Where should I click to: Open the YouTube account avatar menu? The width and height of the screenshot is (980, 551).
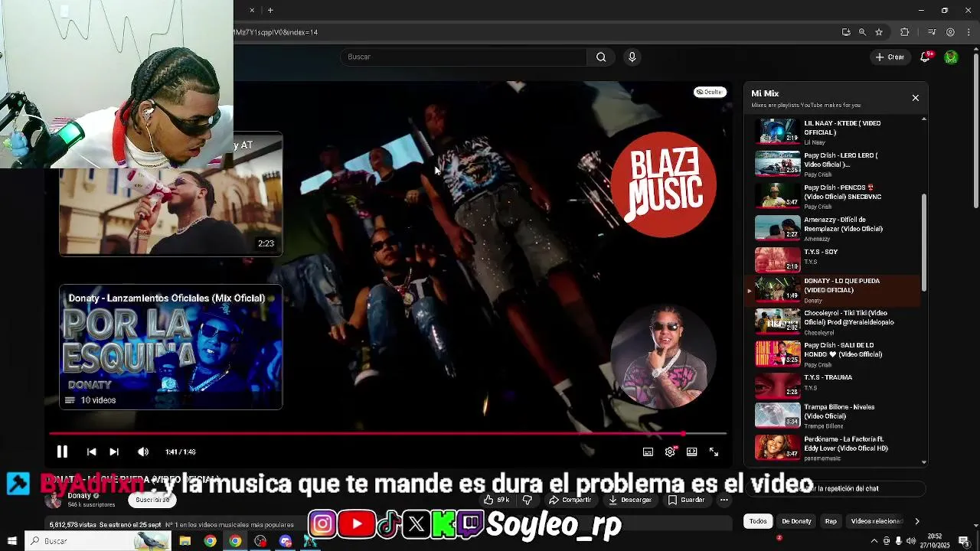[951, 57]
